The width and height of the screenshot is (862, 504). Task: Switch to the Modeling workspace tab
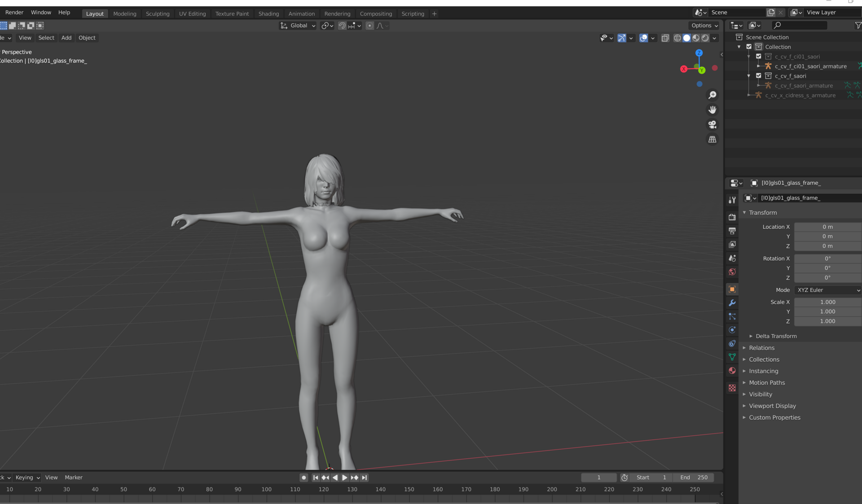(125, 14)
